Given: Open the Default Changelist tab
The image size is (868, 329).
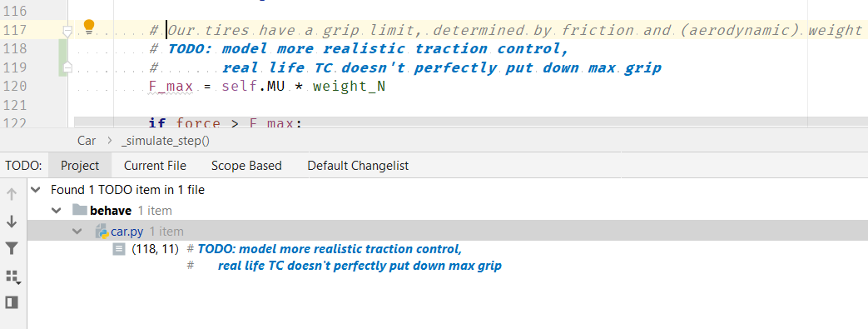Looking at the screenshot, I should [x=358, y=166].
